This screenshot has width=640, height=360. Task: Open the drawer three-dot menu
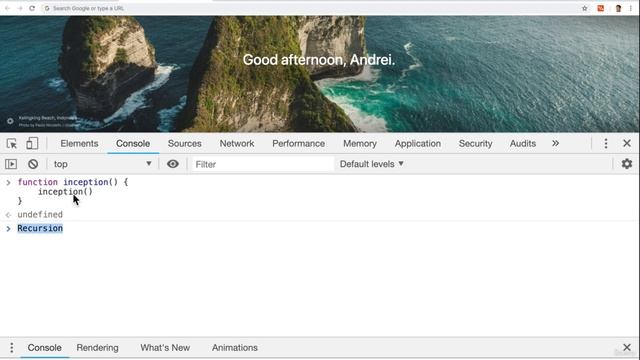point(11,348)
